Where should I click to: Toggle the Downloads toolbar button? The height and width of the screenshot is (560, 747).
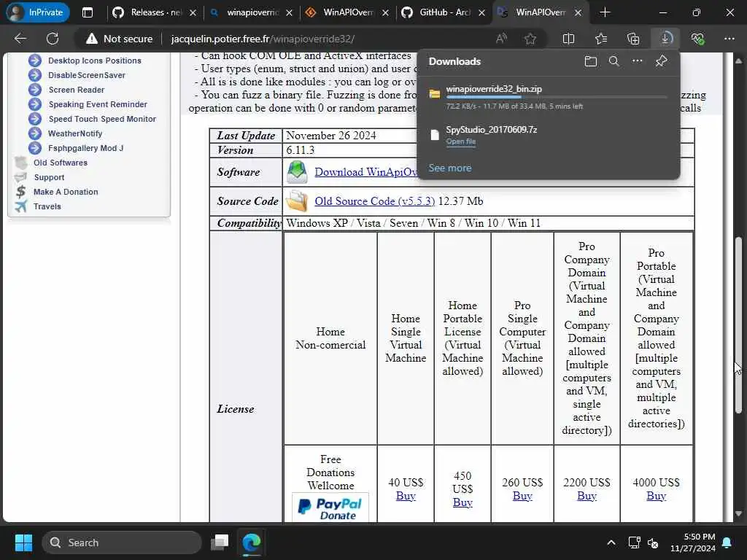click(665, 39)
